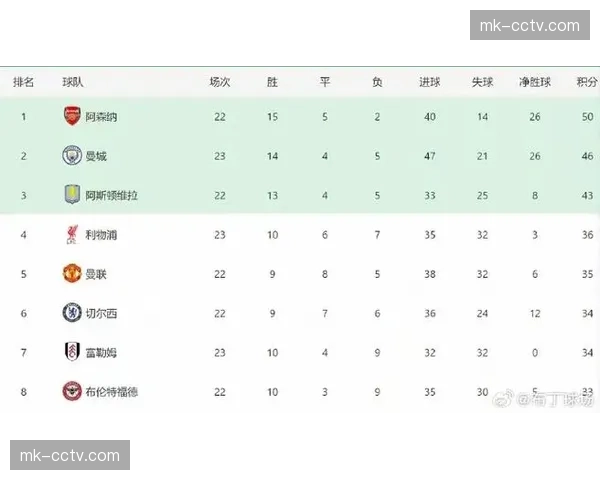Open the 阿森纳 team name link
600x480 pixels.
point(101,117)
